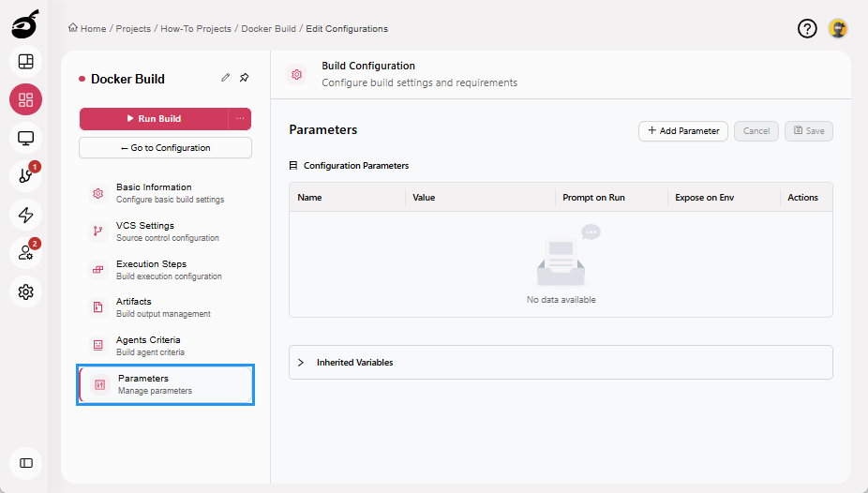
Task: Open Execution Steps section
Action: click(166, 269)
